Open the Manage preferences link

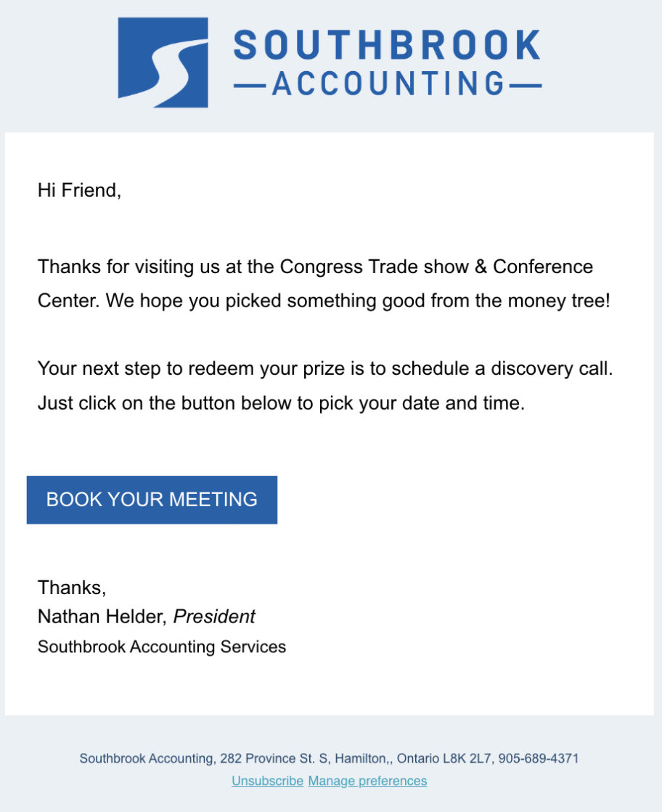point(367,781)
